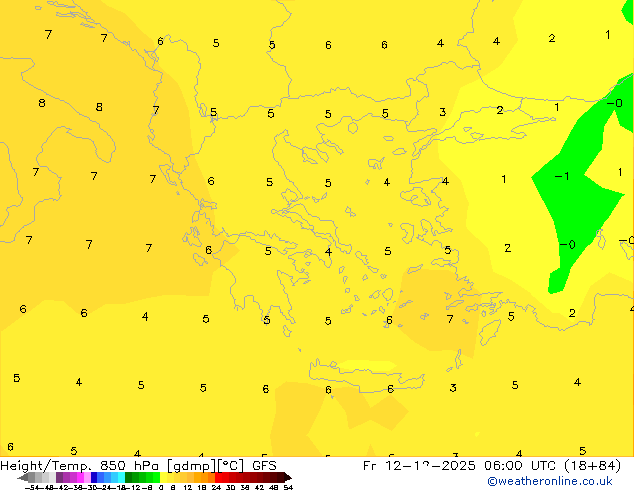Pick the bright red legend swatch above 24
The height and width of the screenshot is (490, 634).
coord(218,477)
